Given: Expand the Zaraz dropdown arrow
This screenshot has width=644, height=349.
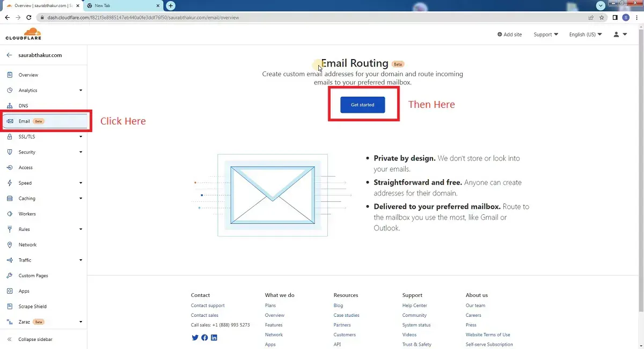Looking at the screenshot, I should point(81,322).
